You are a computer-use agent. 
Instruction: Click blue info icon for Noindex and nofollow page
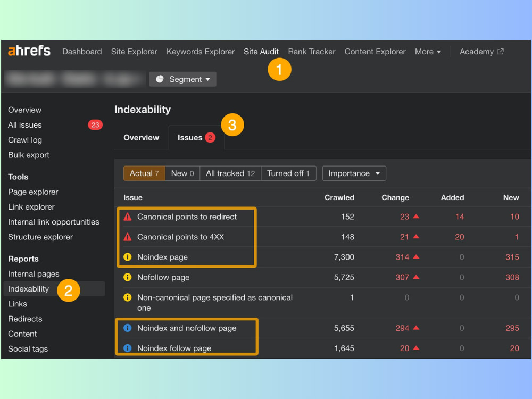pos(128,328)
